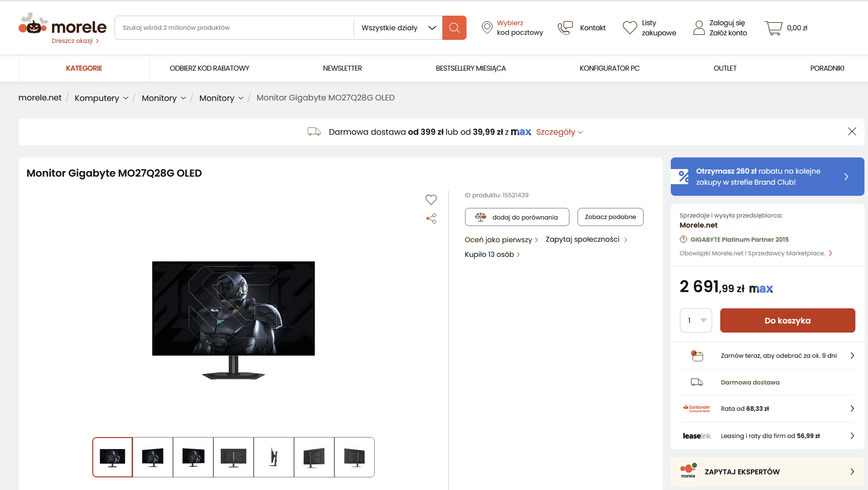The height and width of the screenshot is (490, 868).
Task: Click the Darmowa dostawa truck icon
Action: 697,383
